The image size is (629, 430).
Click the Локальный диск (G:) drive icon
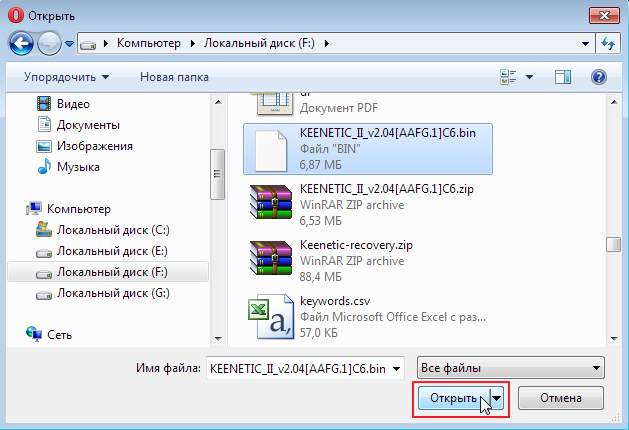[44, 295]
